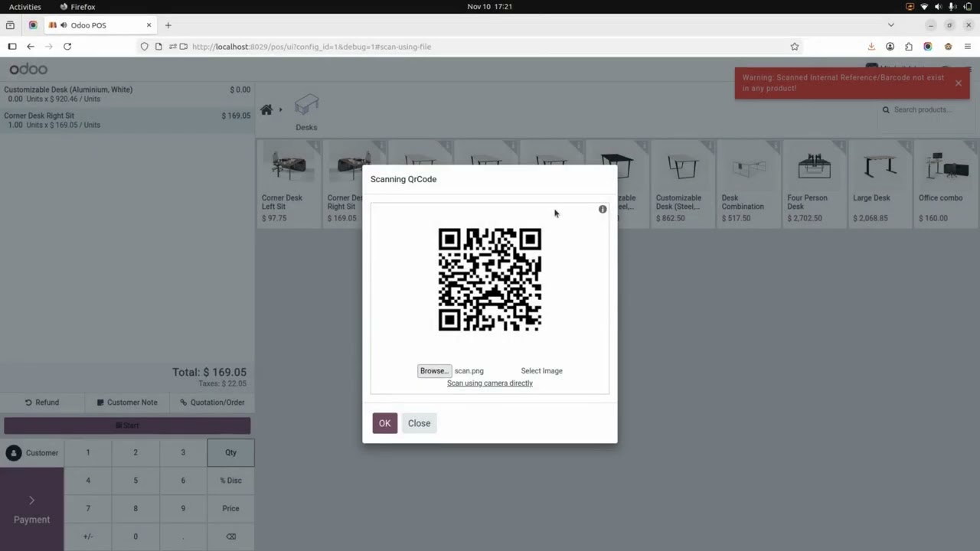Click the scanned QR code image
Image resolution: width=980 pixels, height=551 pixels.
pos(490,279)
